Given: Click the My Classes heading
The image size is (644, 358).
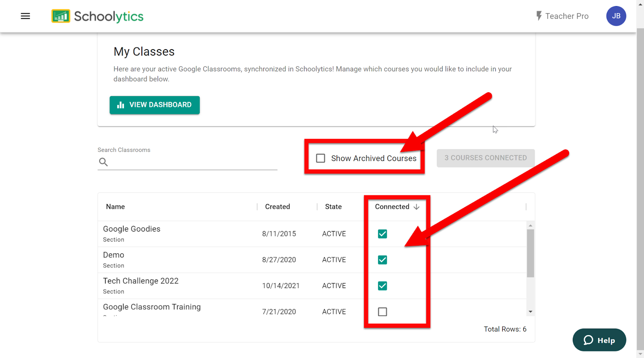Looking at the screenshot, I should (144, 52).
